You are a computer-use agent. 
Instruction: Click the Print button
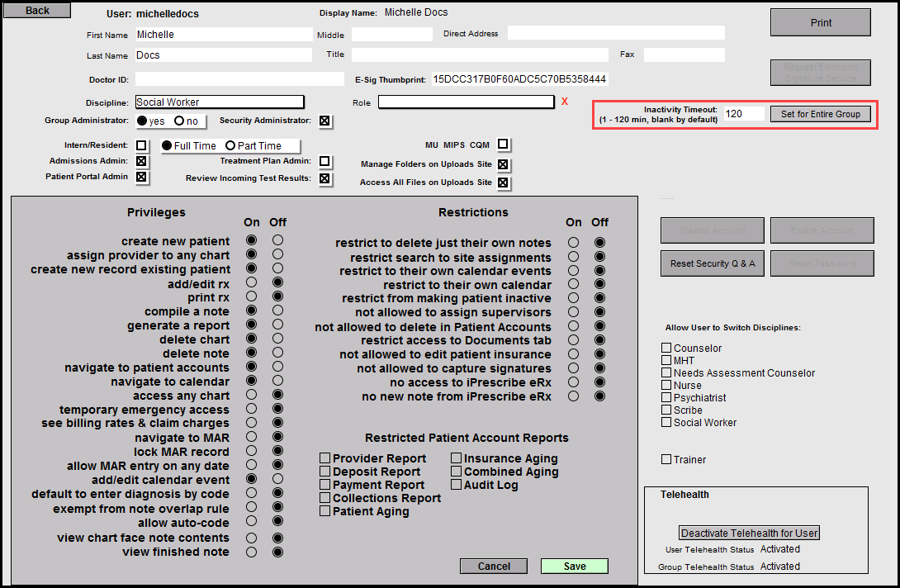pyautogui.click(x=820, y=22)
